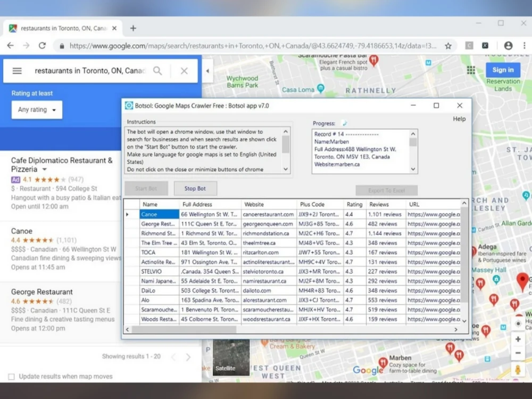Open Help in the Botsol window

(459, 119)
